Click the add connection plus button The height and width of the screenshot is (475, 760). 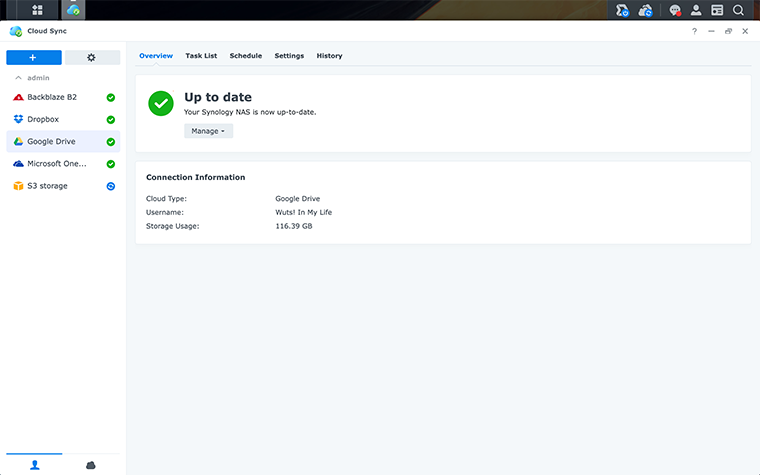(33, 57)
